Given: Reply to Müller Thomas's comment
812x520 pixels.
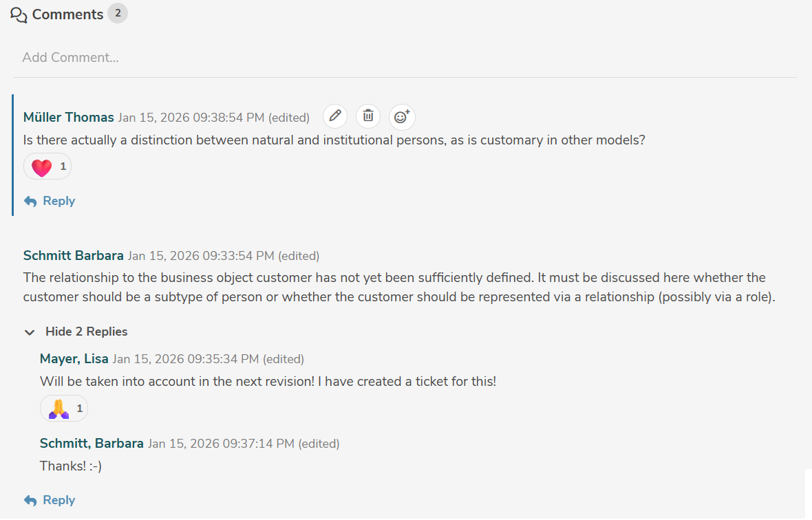Looking at the screenshot, I should (x=50, y=201).
